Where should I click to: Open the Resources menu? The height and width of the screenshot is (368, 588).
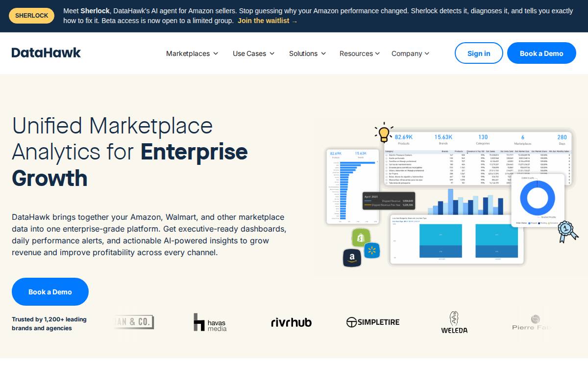tap(360, 53)
